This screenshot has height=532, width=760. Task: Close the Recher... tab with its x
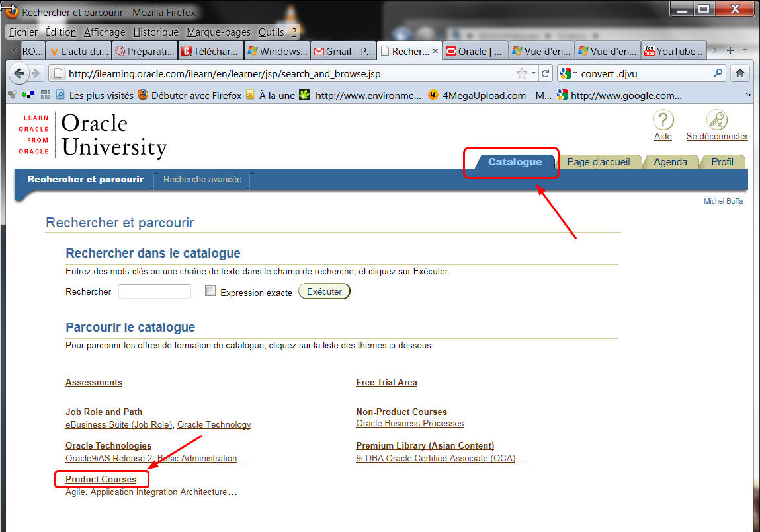point(435,51)
